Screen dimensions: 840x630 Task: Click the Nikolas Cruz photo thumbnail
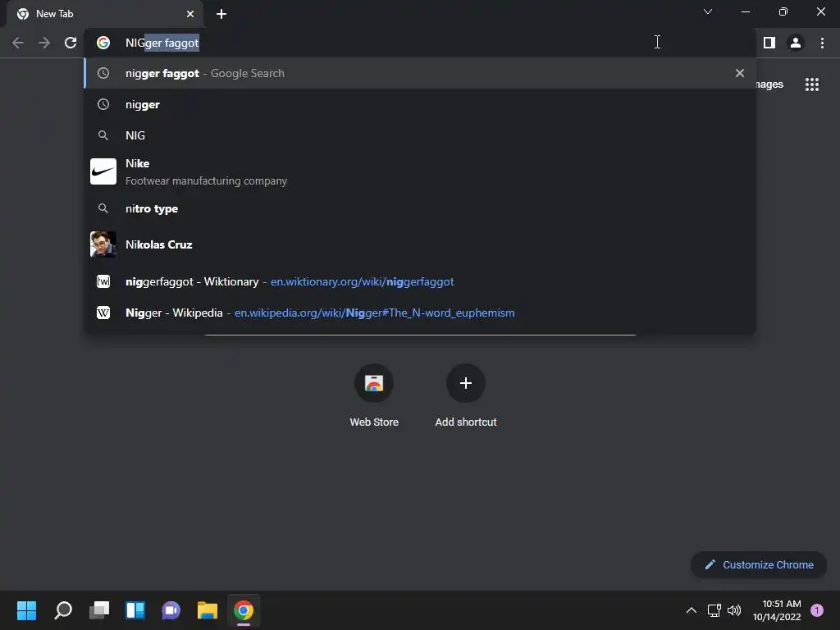click(x=103, y=244)
